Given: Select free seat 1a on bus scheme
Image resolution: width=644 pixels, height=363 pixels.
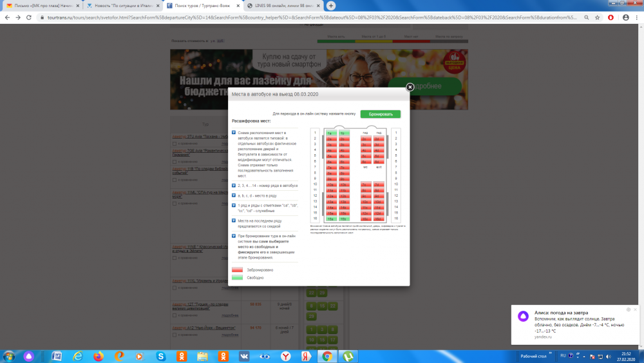Looking at the screenshot, I should 329,133.
